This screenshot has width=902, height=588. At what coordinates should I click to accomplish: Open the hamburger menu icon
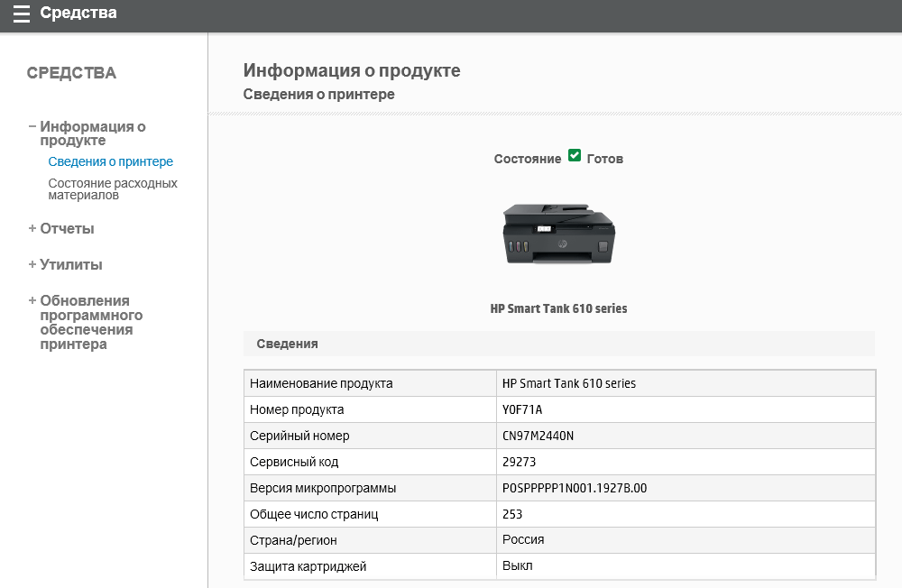pos(21,14)
